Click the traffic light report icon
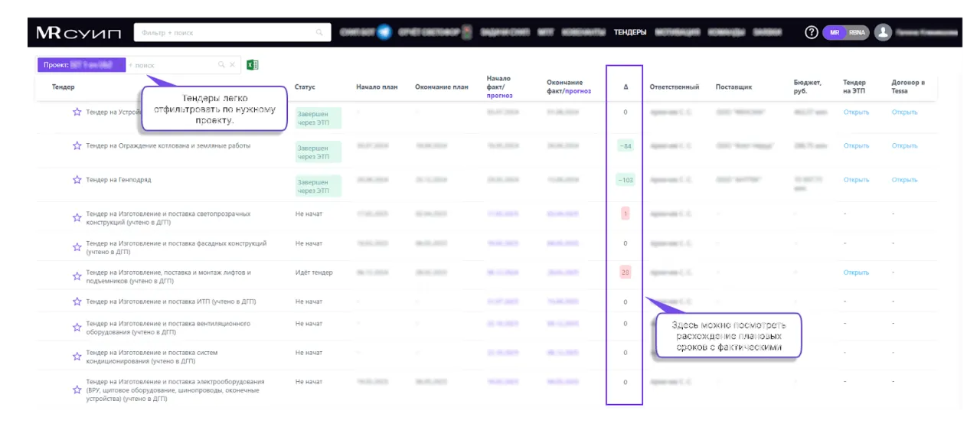This screenshot has width=980, height=437. coord(466,32)
